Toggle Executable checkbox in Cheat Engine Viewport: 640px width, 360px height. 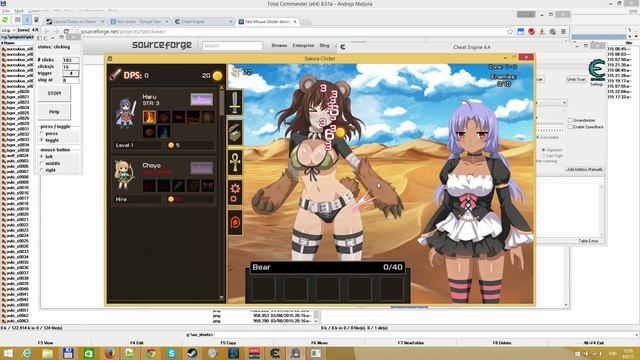tap(538, 138)
